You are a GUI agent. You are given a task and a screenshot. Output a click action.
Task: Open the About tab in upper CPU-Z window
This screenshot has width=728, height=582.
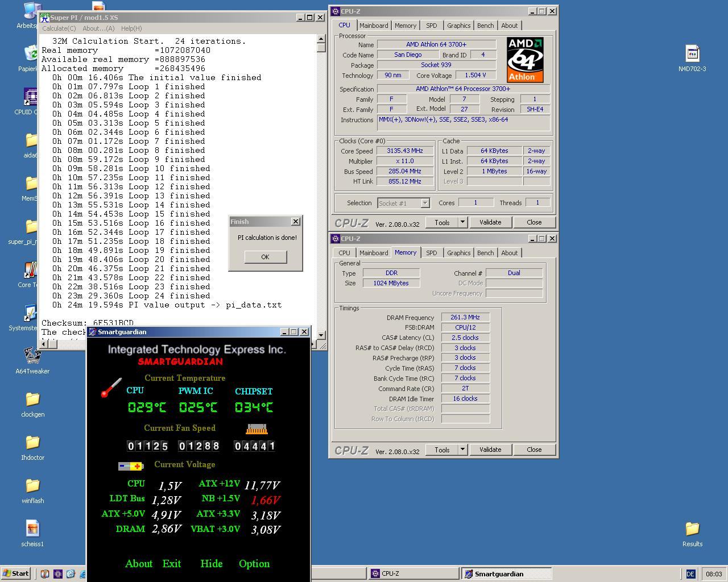509,26
